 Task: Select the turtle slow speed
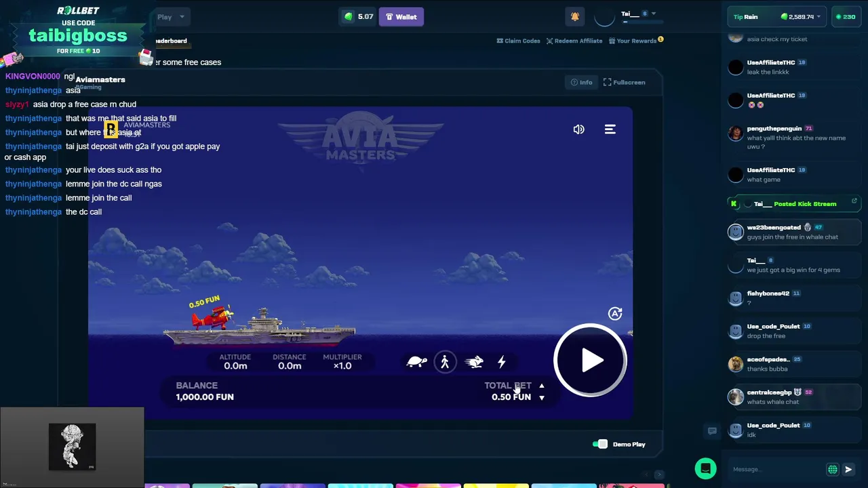point(416,362)
